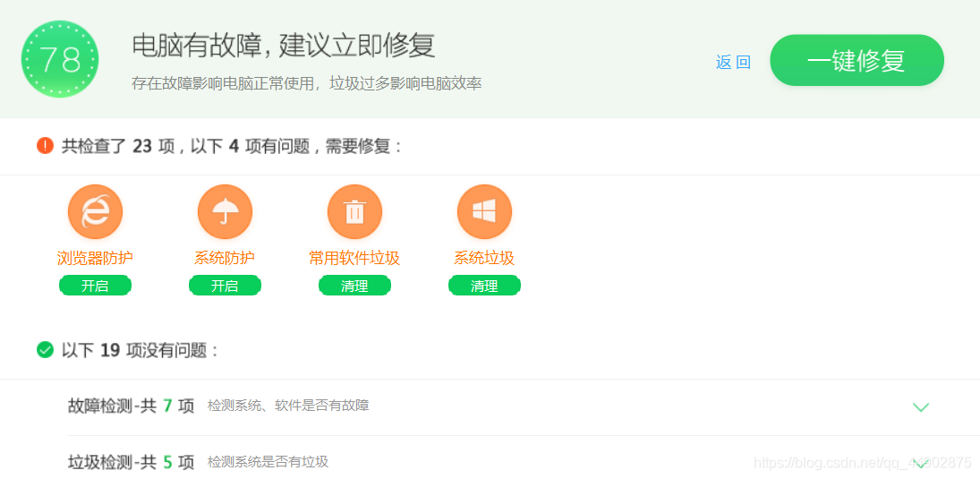Clean common software junk with 清理 button
The width and height of the screenshot is (980, 479).
[x=355, y=286]
